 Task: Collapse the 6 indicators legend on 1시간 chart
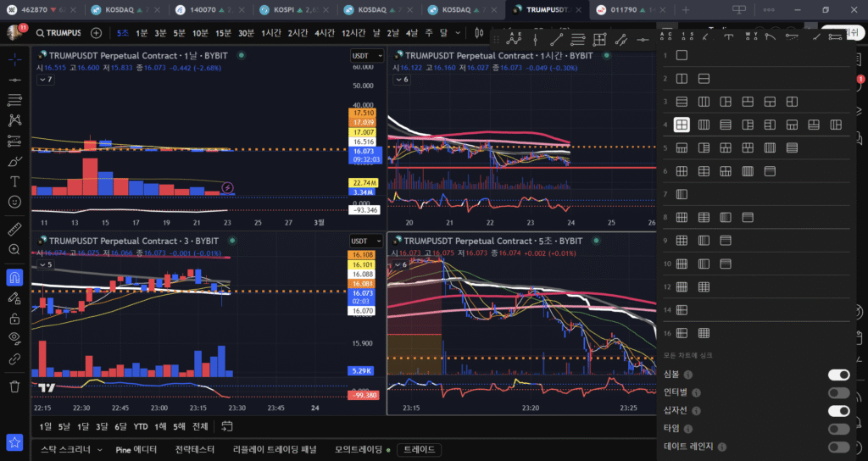click(x=401, y=80)
